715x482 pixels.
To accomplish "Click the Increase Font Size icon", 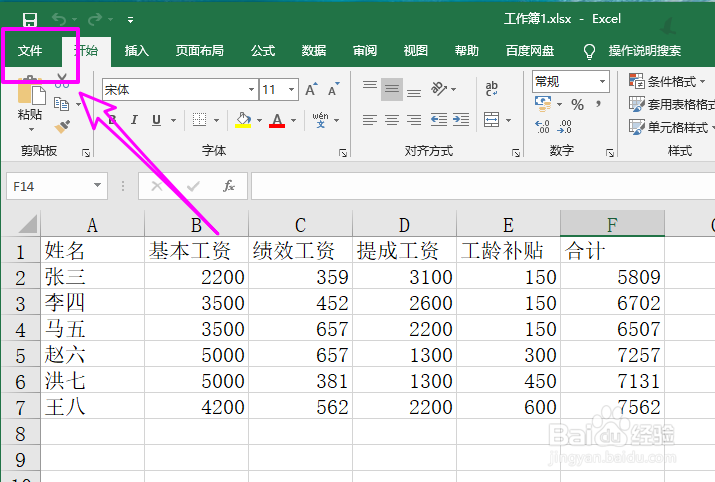I will (311, 89).
